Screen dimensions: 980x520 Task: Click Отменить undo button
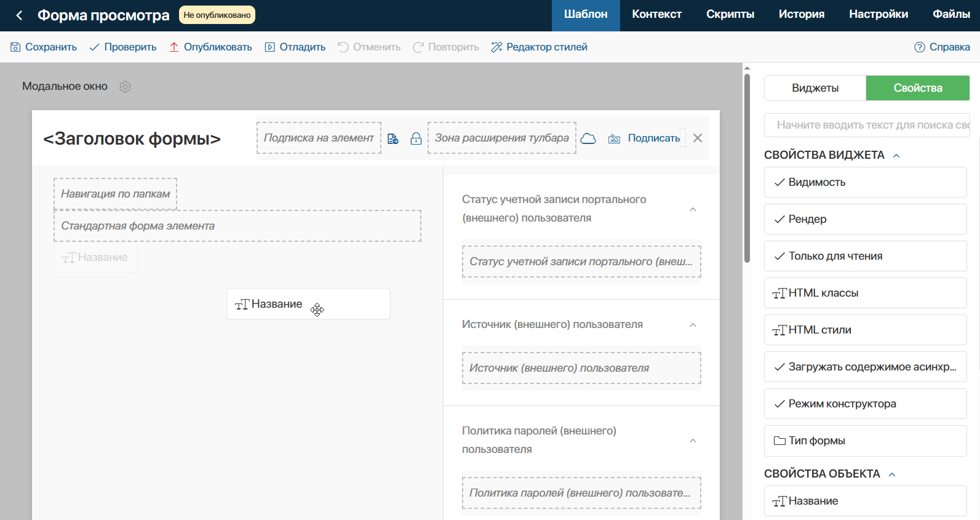tap(369, 47)
